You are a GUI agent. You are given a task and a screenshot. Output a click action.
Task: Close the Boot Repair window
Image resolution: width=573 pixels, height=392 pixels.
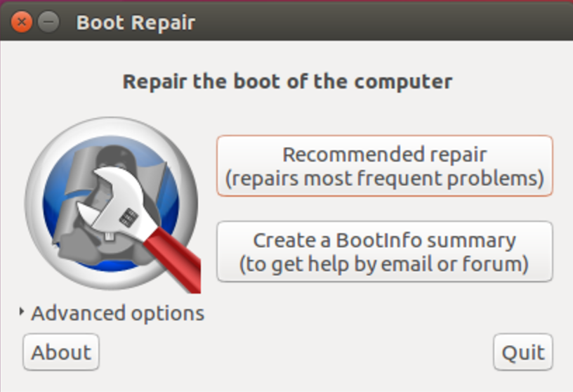point(22,22)
